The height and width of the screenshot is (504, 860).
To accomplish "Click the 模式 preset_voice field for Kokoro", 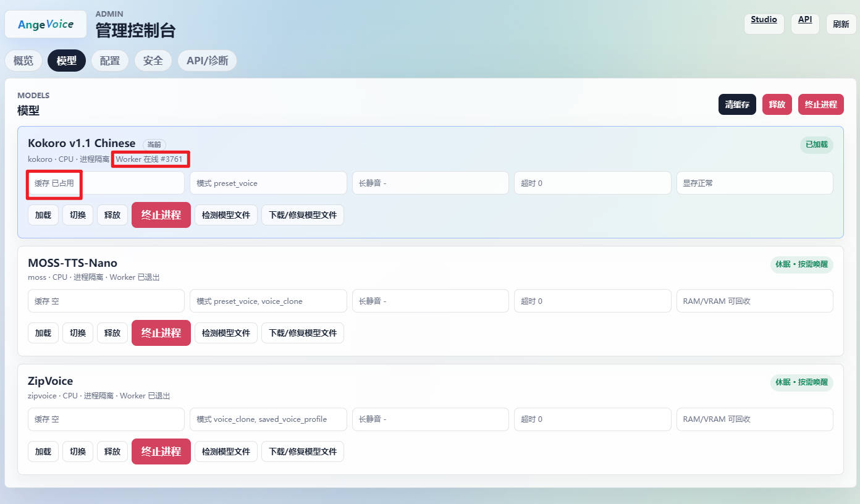I will (268, 183).
